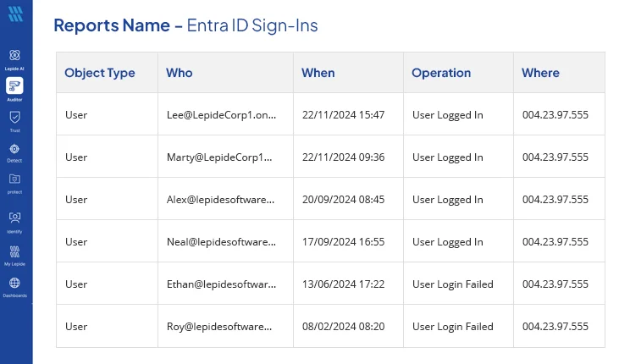Click the IP address in Alex's row

pos(555,200)
